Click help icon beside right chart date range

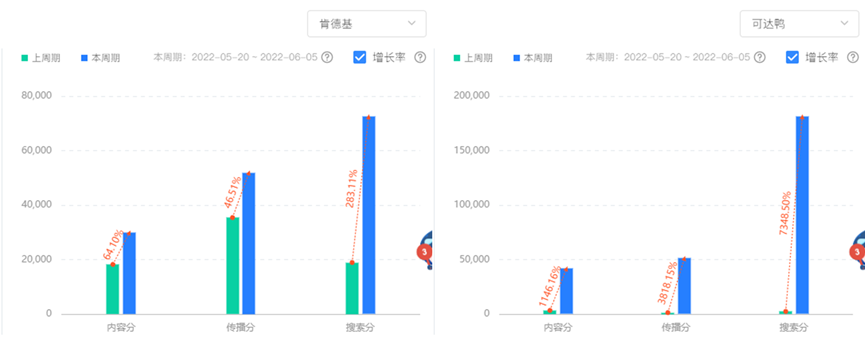coord(760,57)
